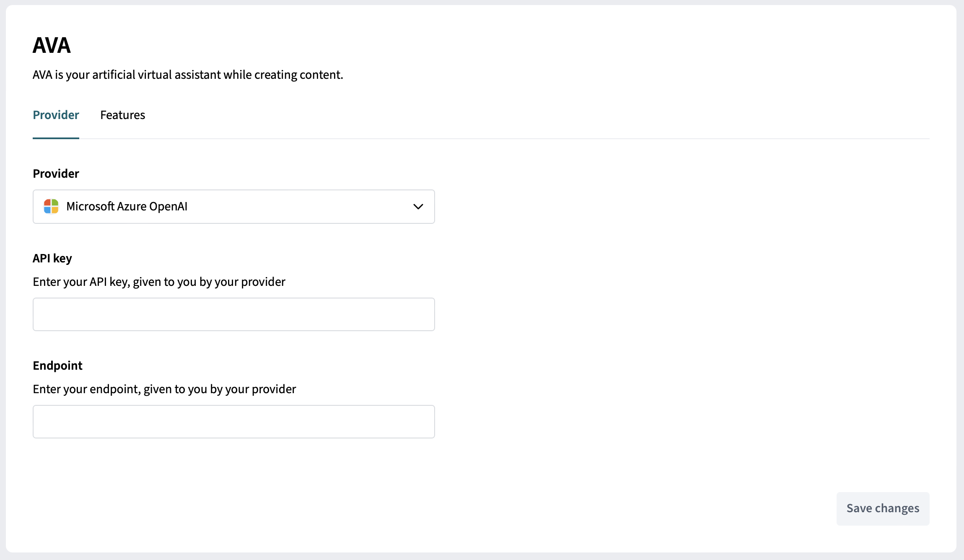Click the Microsoft Azure OpenAI selected text
This screenshot has width=964, height=560.
(127, 207)
